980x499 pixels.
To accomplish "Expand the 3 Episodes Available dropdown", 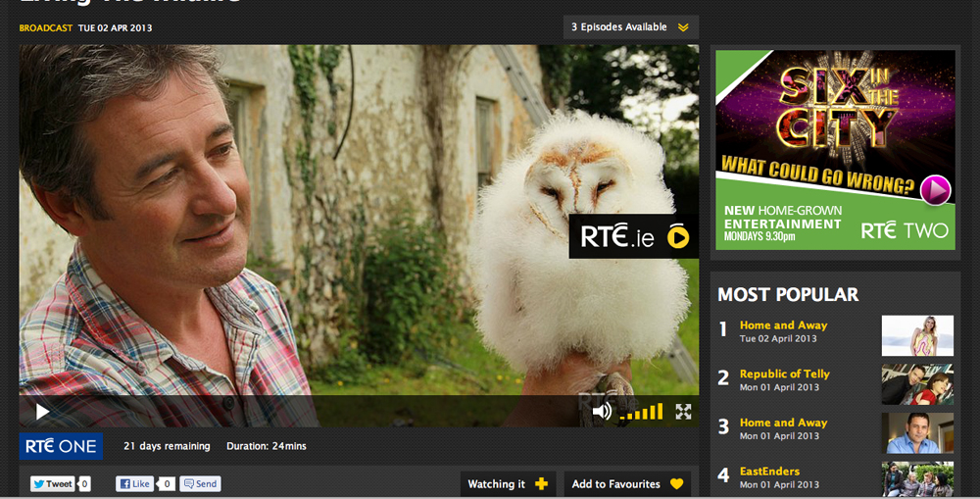I will pos(630,27).
